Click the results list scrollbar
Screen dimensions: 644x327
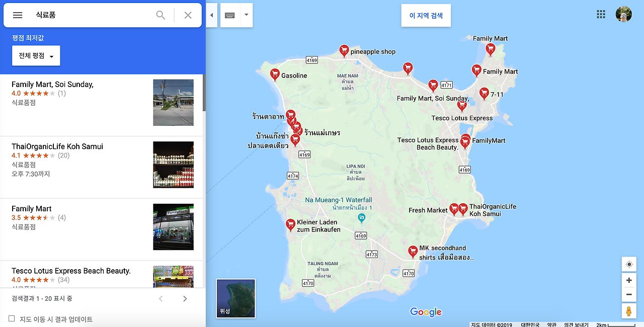(x=204, y=93)
